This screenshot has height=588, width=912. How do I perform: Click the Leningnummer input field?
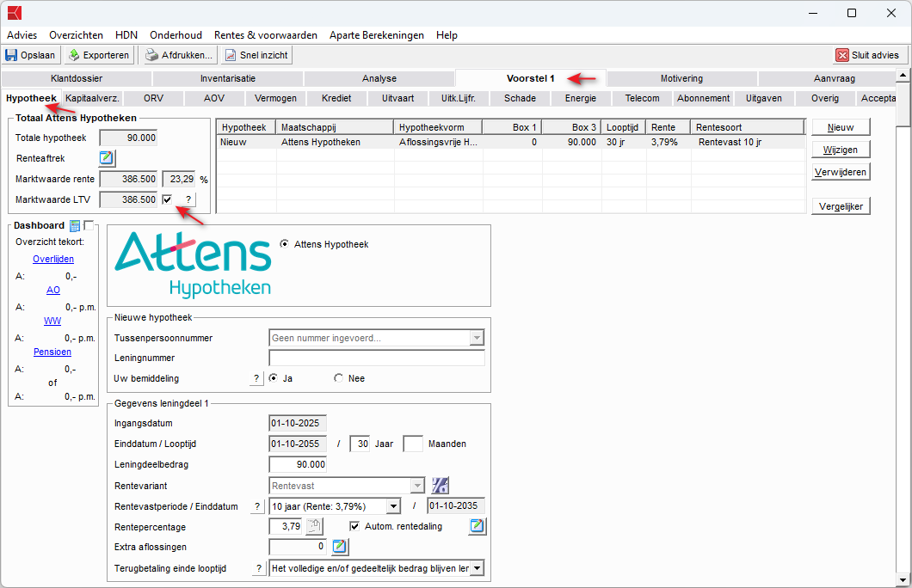click(x=377, y=358)
